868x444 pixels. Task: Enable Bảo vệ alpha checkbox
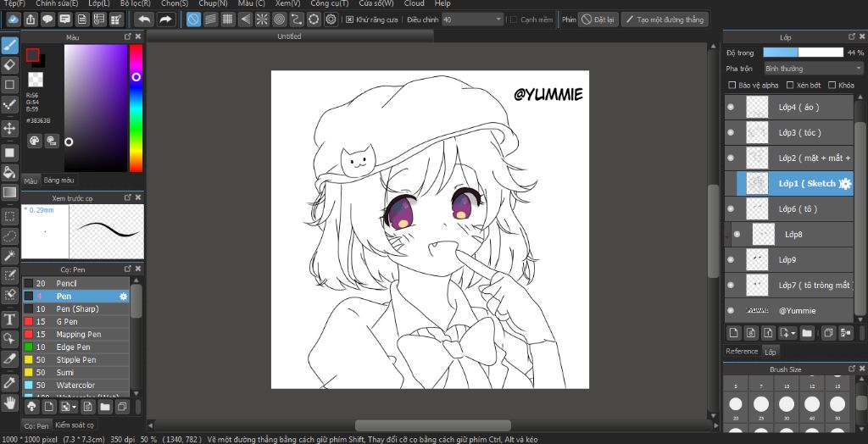tap(732, 86)
